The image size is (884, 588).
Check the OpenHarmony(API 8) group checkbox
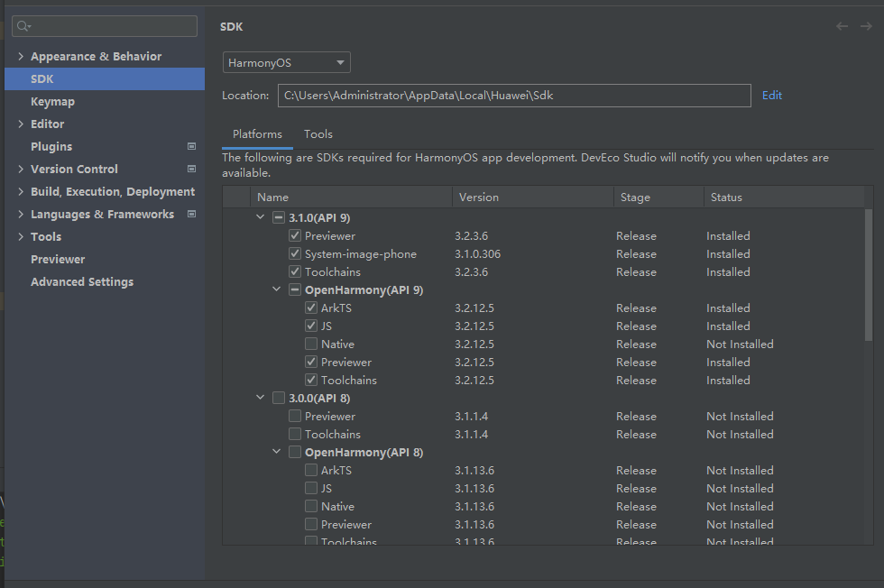tap(295, 452)
